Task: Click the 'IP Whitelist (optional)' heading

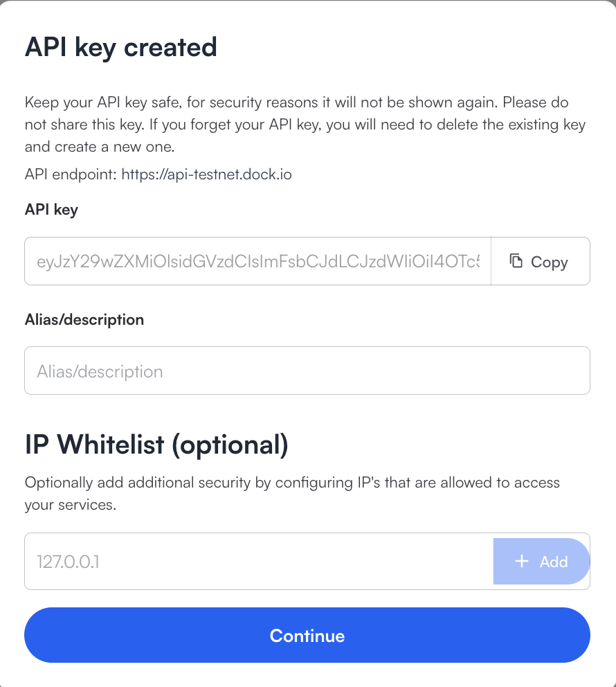Action: click(x=156, y=445)
